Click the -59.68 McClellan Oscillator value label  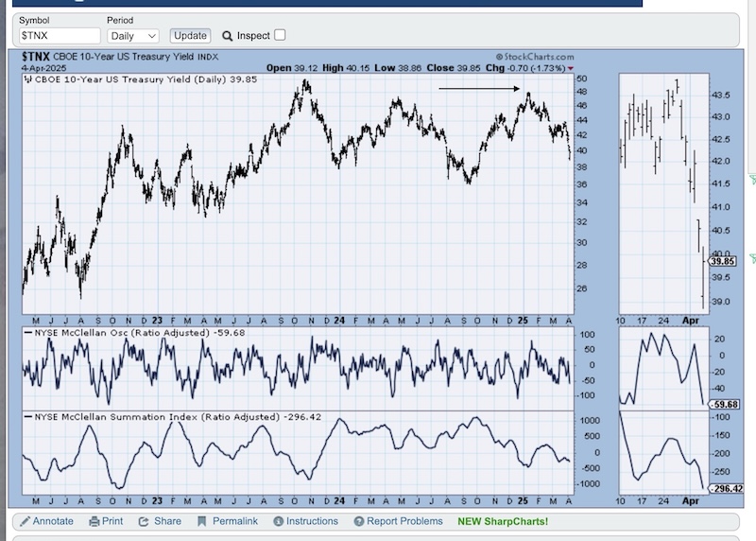tap(724, 405)
